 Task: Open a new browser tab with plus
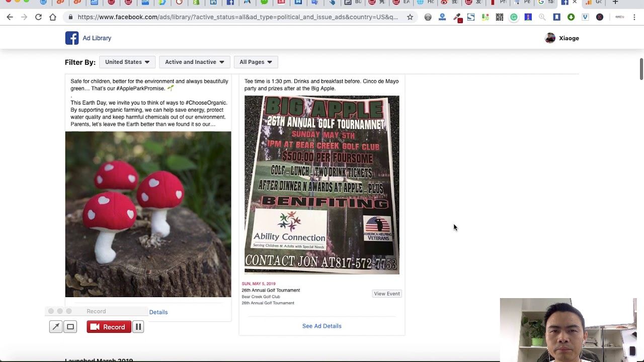615,3
